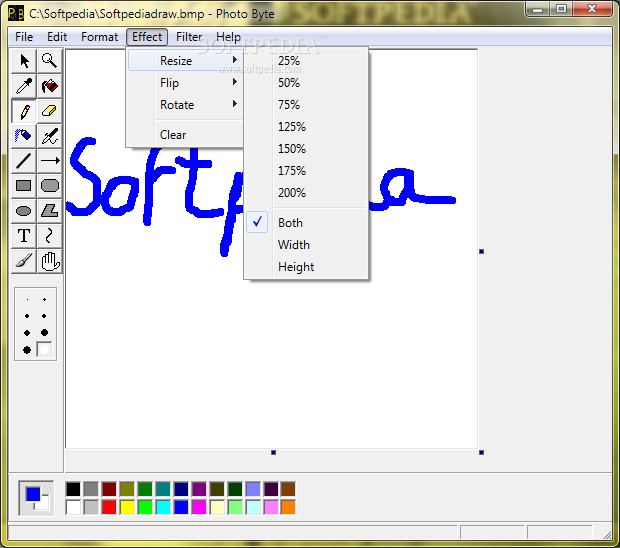The height and width of the screenshot is (548, 620).
Task: Select the polygon shape tool
Action: point(49,211)
